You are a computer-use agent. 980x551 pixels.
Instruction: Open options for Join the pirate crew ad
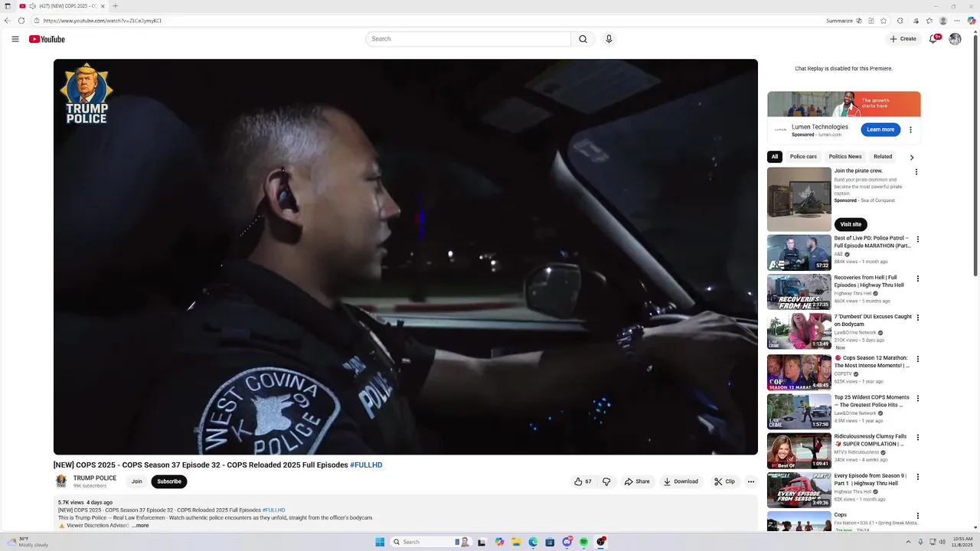[916, 172]
